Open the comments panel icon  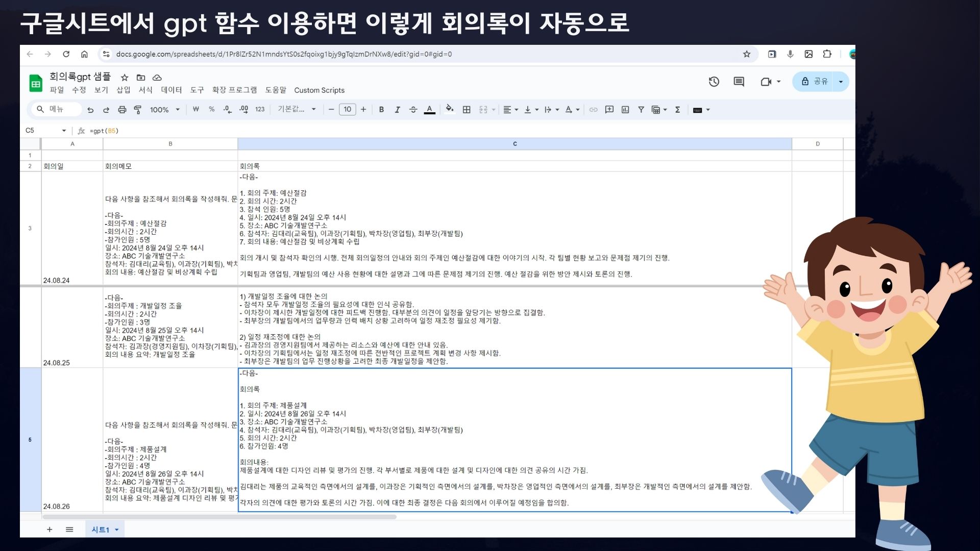click(739, 82)
